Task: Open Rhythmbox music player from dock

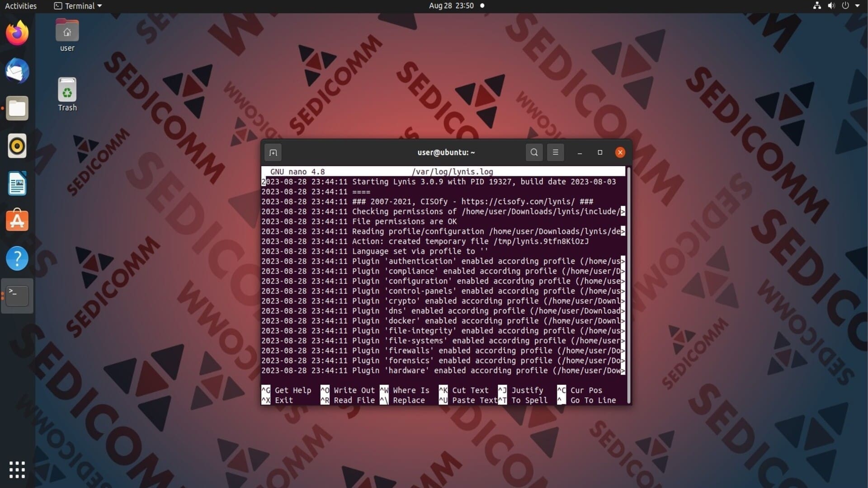Action: pos(17,146)
